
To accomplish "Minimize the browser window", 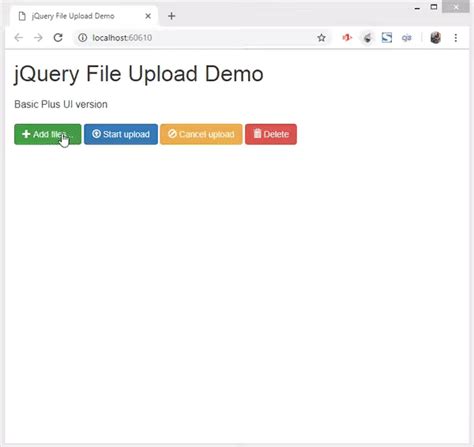I will (417, 8).
